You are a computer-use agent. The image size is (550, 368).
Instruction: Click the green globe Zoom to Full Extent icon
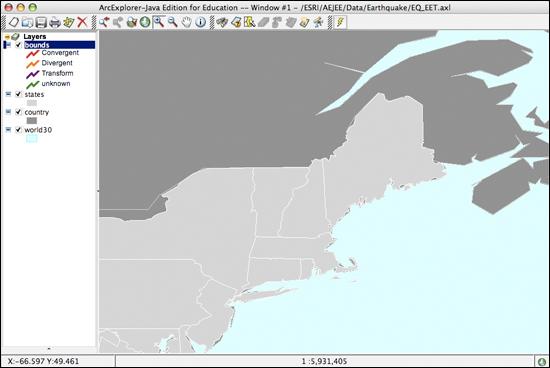(145, 22)
